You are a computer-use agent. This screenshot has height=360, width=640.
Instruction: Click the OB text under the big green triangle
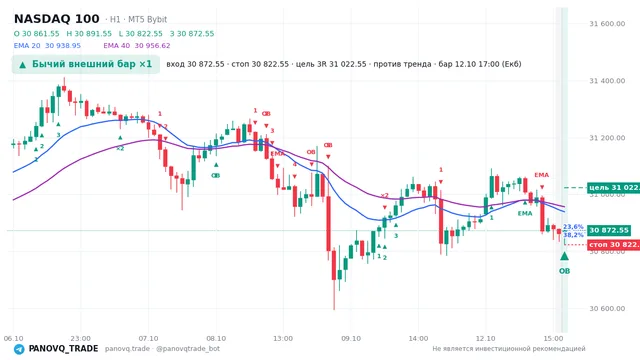coord(564,271)
